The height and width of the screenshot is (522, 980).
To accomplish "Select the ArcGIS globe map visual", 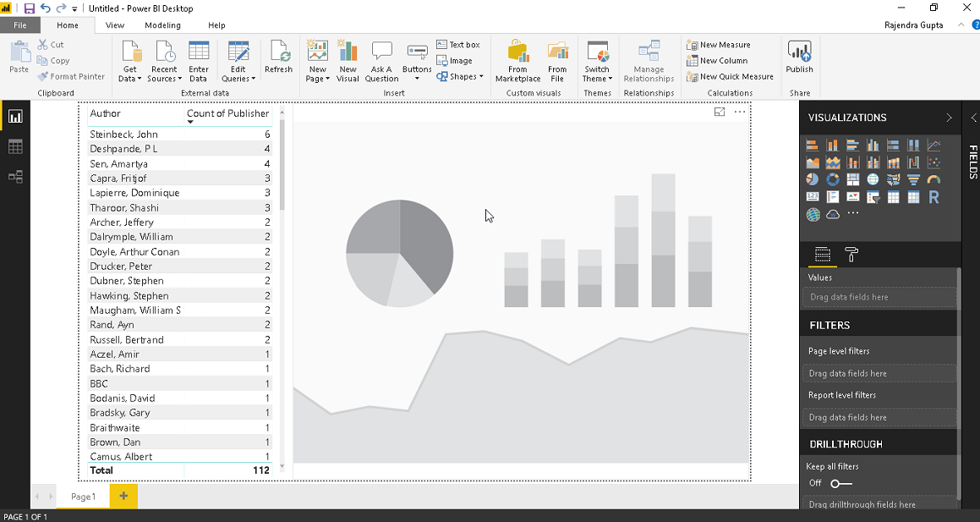I will pyautogui.click(x=813, y=214).
